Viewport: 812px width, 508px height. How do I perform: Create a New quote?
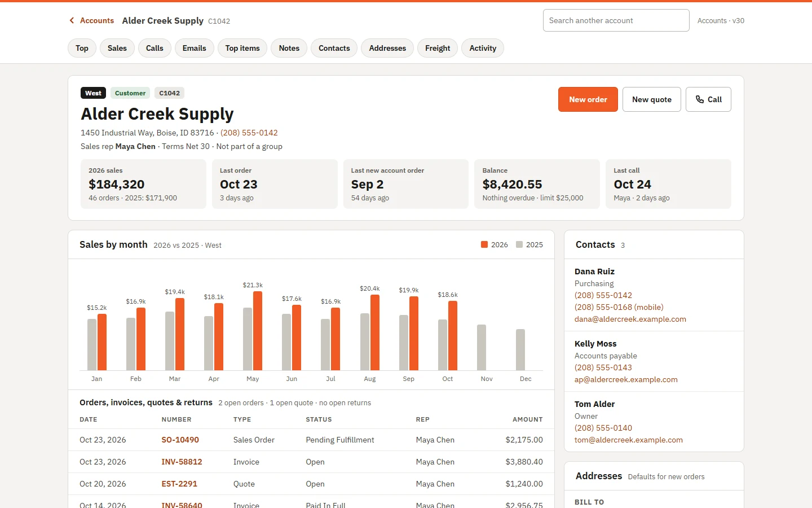pyautogui.click(x=652, y=99)
